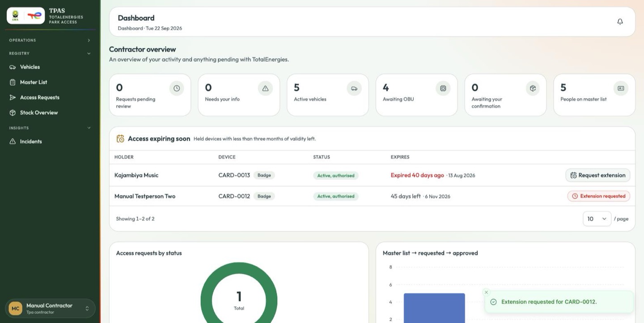The image size is (644, 323).
Task: Click the Access Requests send icon
Action: (13, 97)
